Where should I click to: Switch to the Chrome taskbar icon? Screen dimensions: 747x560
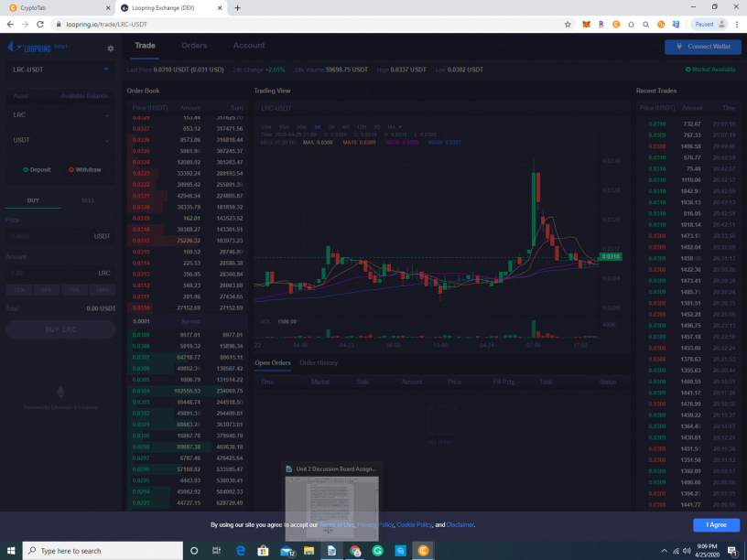tap(355, 551)
